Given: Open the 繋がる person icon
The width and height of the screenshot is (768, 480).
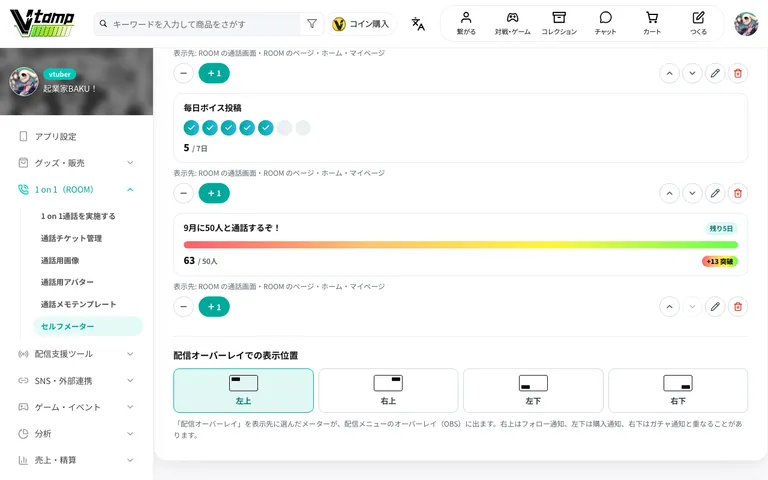Looking at the screenshot, I should point(466,24).
